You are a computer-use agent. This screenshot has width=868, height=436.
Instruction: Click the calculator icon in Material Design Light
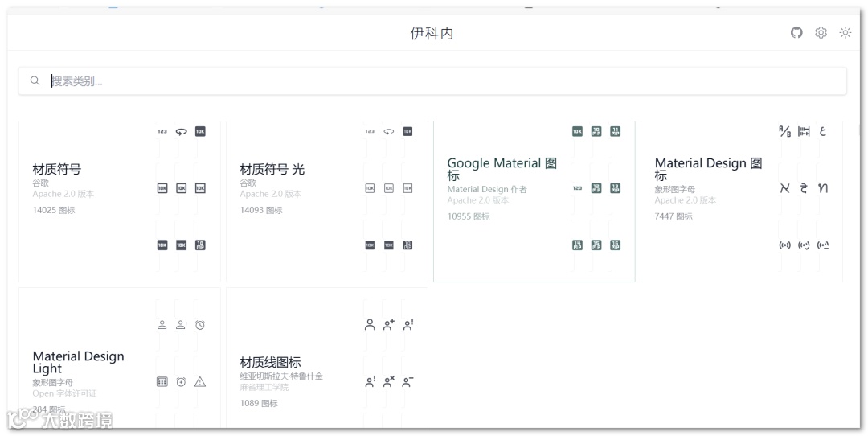coord(162,382)
